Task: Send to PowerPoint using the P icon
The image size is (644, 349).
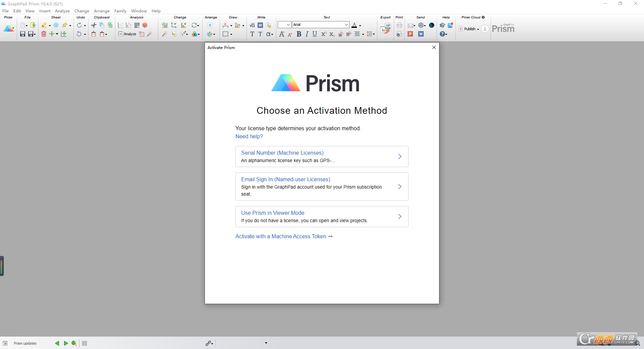Action: tap(410, 34)
